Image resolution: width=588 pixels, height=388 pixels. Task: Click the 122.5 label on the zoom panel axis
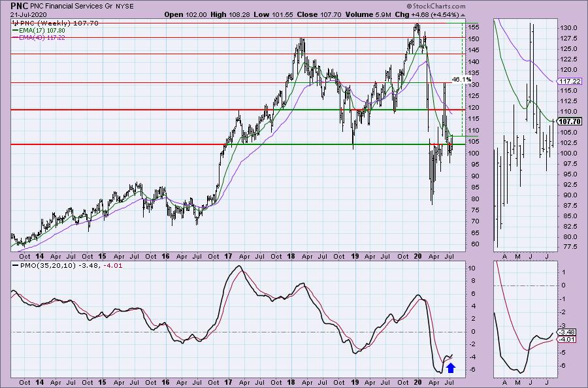[568, 59]
